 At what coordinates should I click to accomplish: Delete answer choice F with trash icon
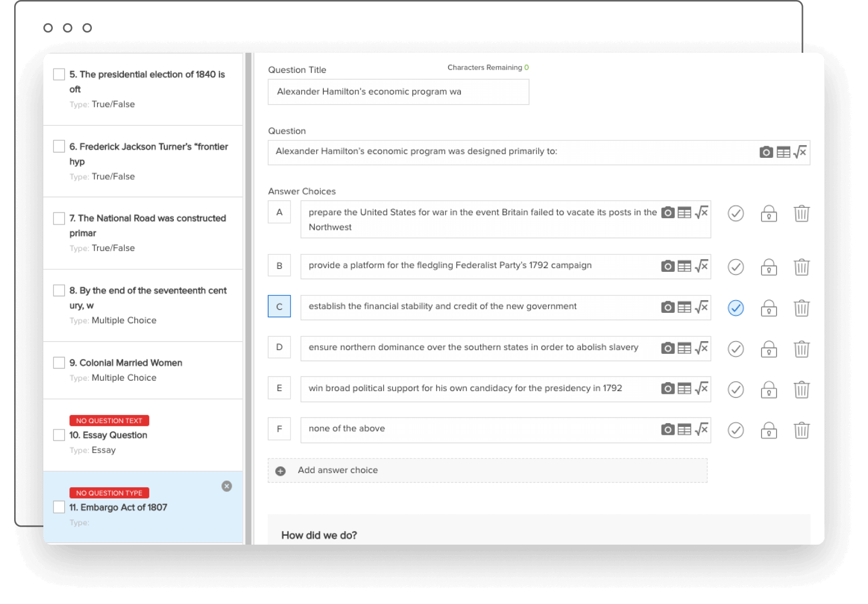coord(802,430)
